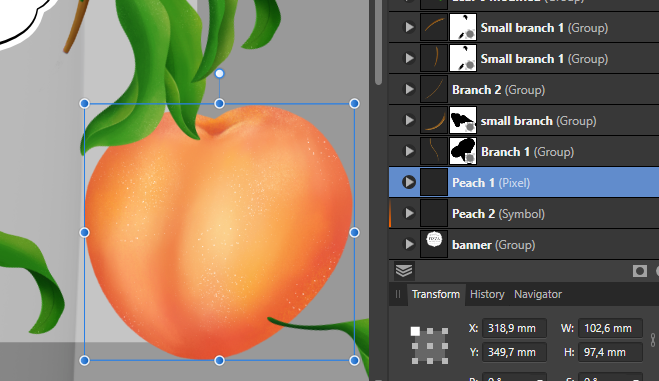The image size is (659, 381).
Task: Select the middle-right anchor point in Transform
Action: point(445,346)
